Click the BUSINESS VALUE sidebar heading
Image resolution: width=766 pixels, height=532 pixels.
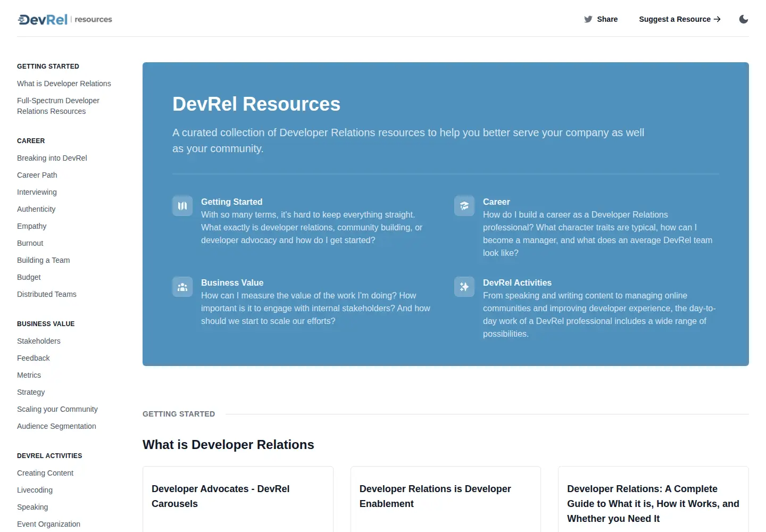coord(46,324)
